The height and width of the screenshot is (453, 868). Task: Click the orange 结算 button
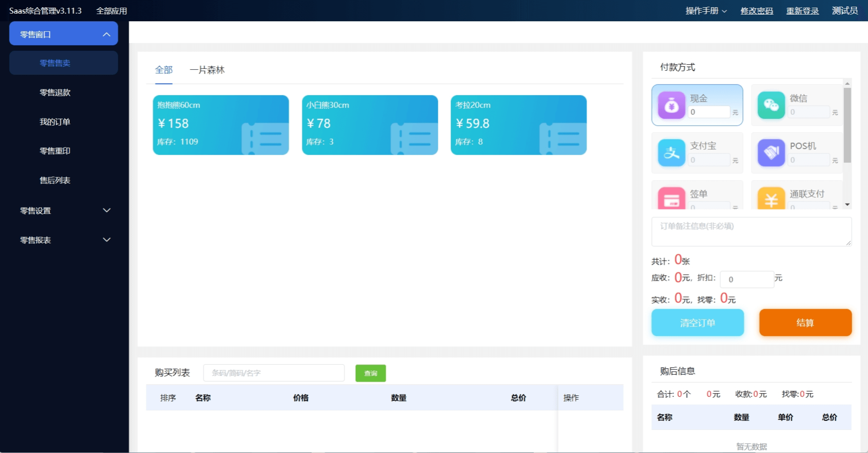(x=805, y=323)
